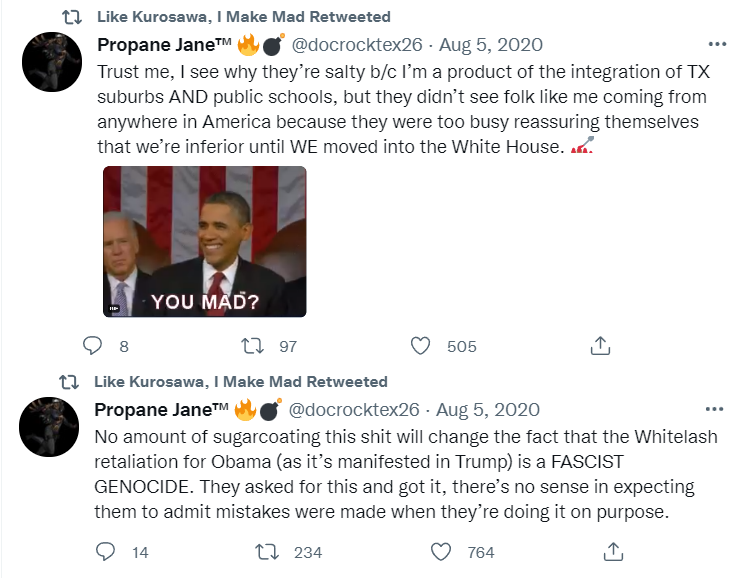The width and height of the screenshot is (750, 578).
Task: Visit the @docrocktex26 handle in second tweet
Action: pyautogui.click(x=353, y=410)
